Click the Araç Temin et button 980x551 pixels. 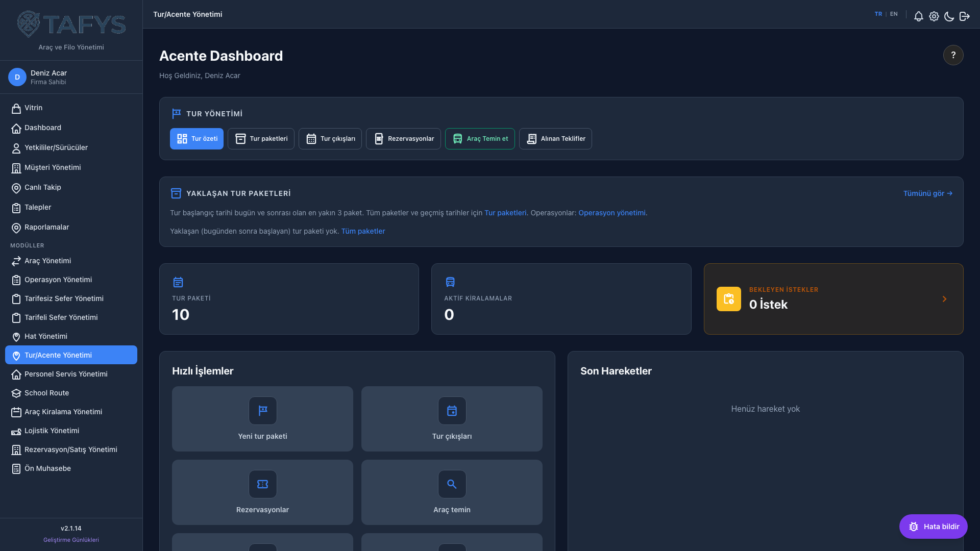click(x=480, y=139)
